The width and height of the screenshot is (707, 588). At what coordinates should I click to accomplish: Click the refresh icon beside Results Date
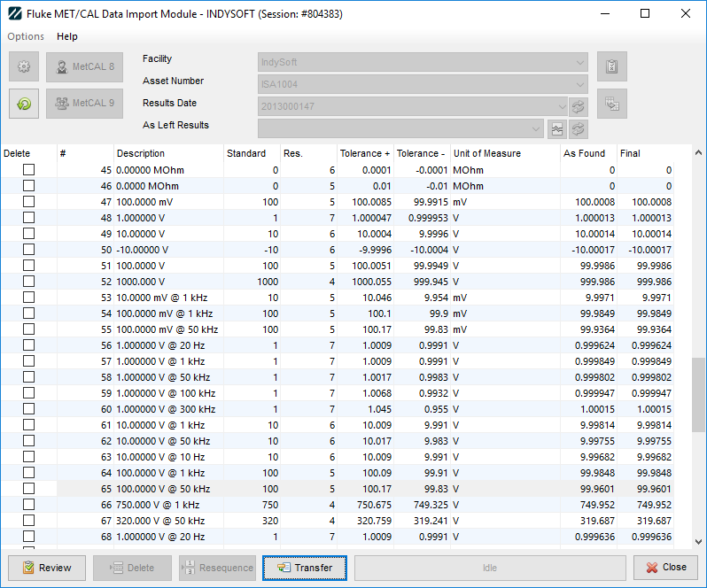coord(579,106)
